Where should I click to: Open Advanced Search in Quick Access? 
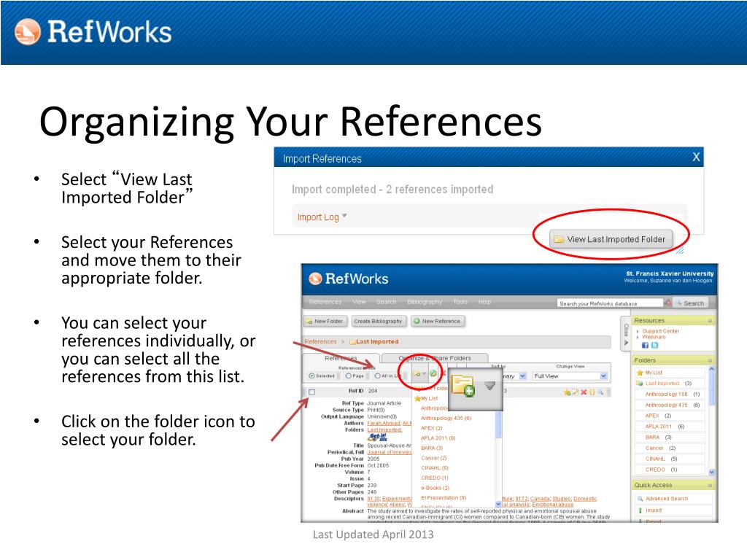pyautogui.click(x=667, y=499)
